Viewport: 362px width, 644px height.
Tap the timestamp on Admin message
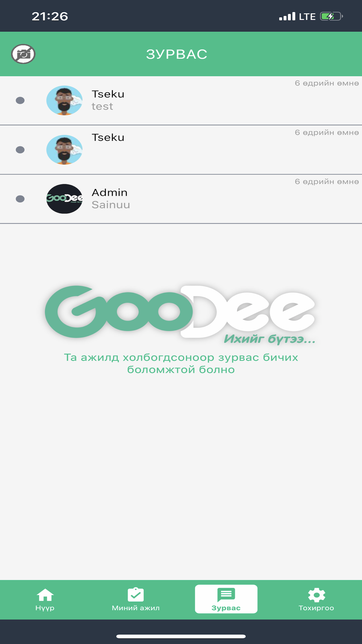click(327, 181)
